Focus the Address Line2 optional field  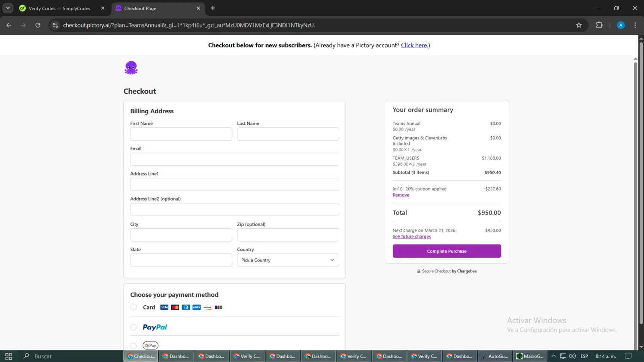(x=235, y=209)
